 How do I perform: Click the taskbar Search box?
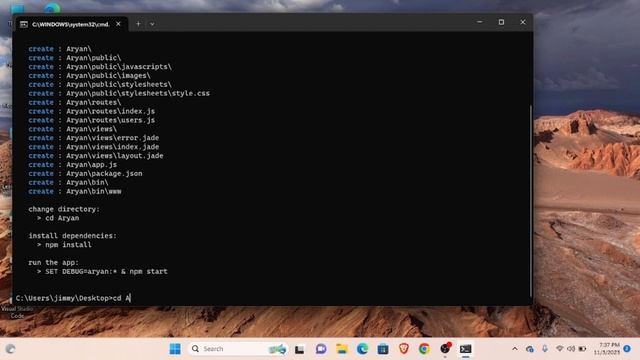pos(238,349)
